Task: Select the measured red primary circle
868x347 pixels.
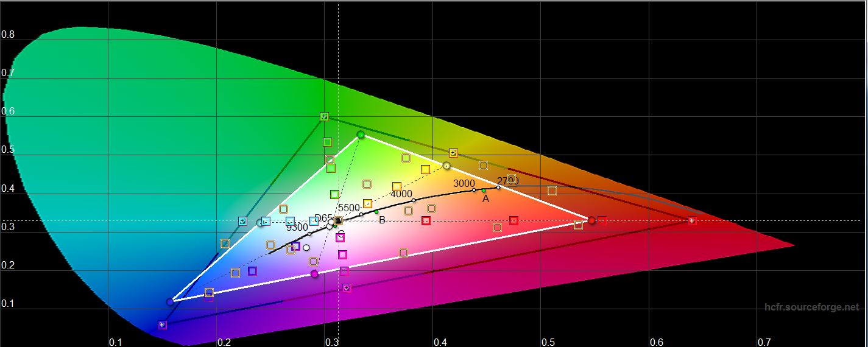Action: click(x=591, y=220)
